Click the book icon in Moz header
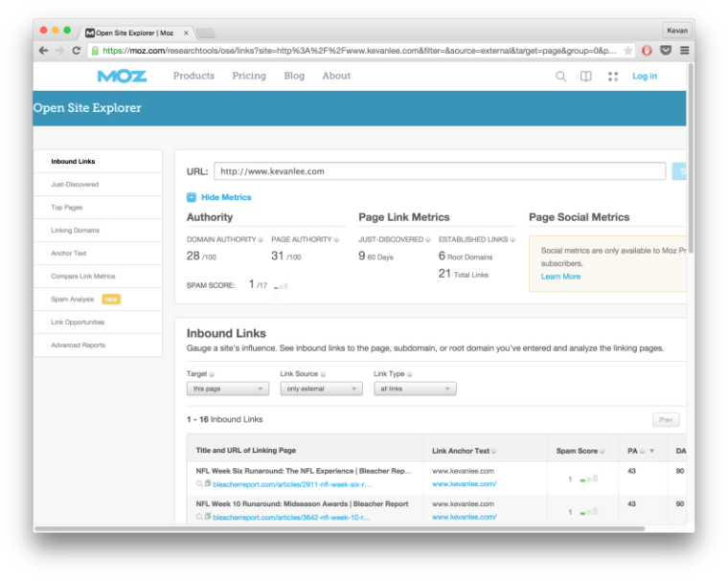 [x=586, y=77]
